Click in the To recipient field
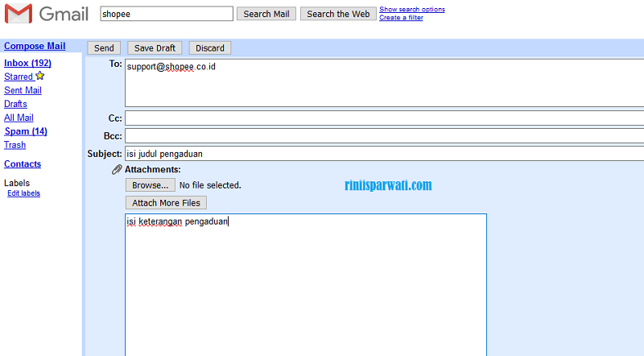644x356 pixels. (384, 83)
